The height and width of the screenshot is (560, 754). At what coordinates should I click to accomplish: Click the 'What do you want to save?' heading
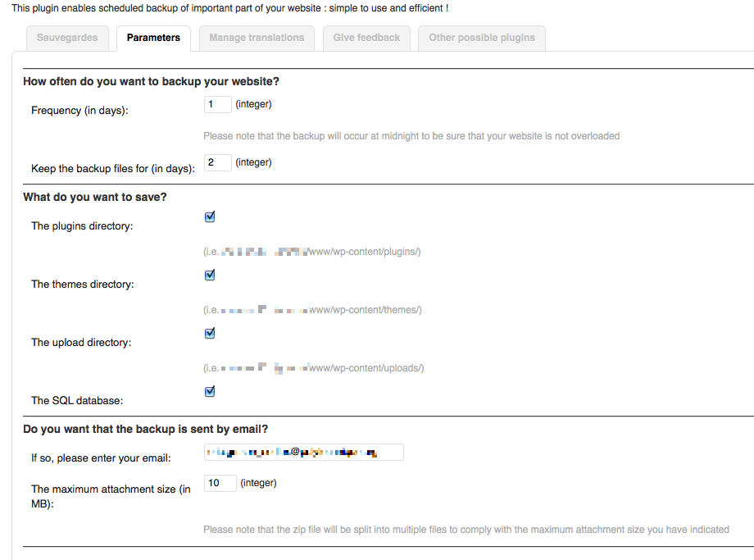(x=95, y=198)
